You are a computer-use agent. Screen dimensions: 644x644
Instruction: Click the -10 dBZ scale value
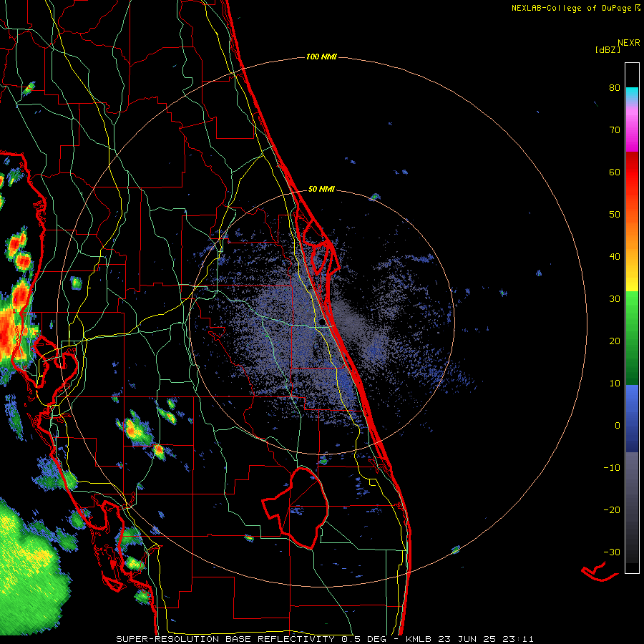coord(612,468)
